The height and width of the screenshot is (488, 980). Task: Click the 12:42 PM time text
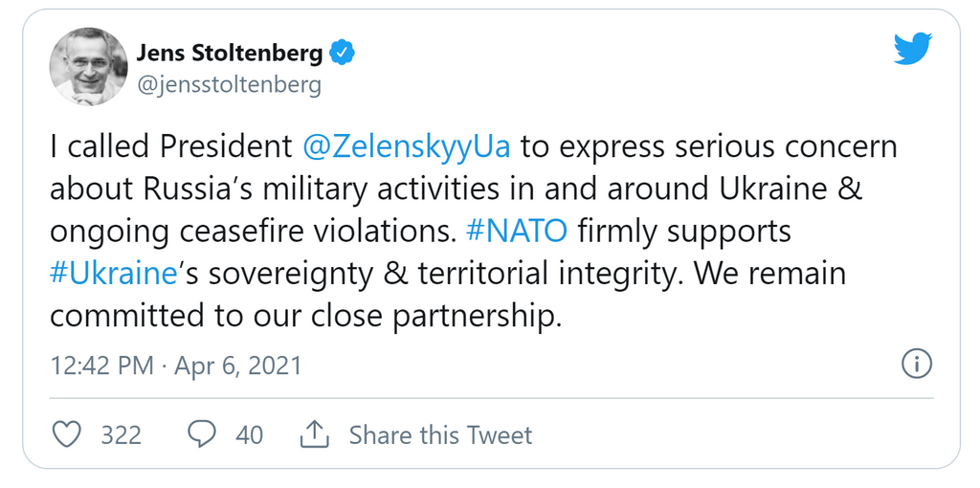click(101, 366)
